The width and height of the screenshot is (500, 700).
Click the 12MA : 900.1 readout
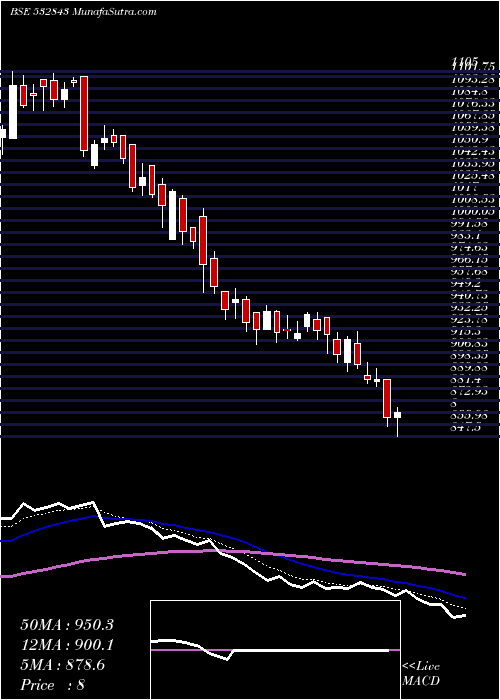67,645
